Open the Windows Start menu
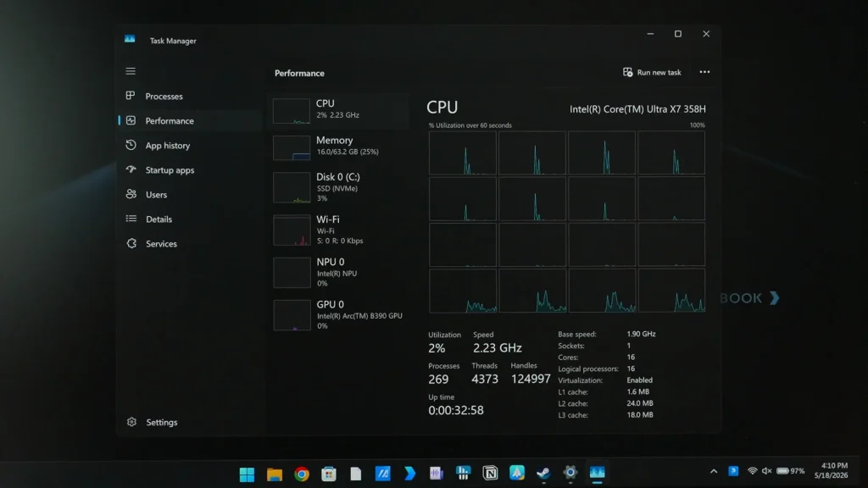Viewport: 868px width, 488px height. click(247, 474)
